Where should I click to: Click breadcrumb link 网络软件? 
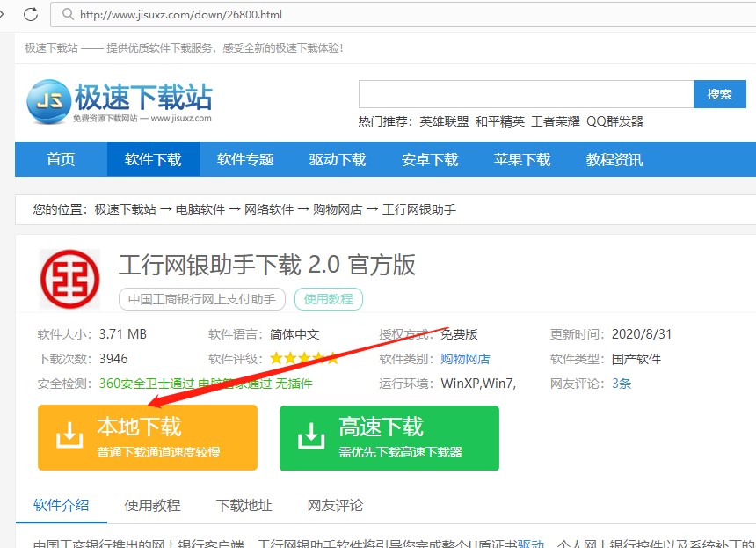pyautogui.click(x=269, y=209)
